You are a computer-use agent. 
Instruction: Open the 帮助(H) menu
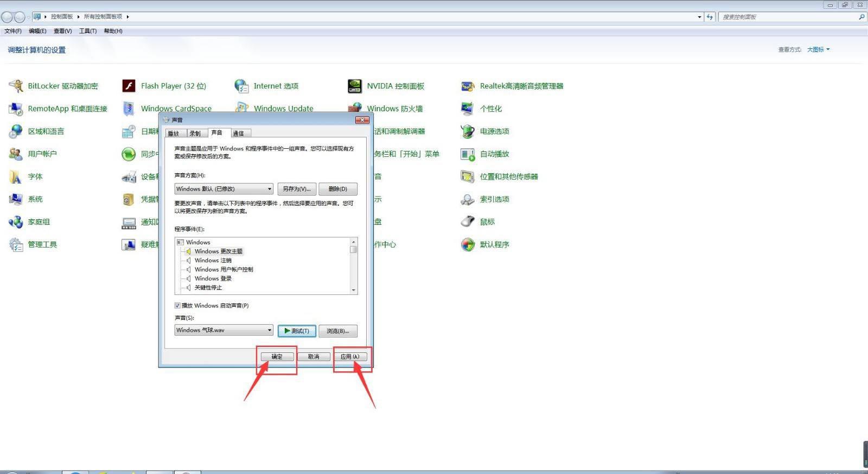coord(113,31)
